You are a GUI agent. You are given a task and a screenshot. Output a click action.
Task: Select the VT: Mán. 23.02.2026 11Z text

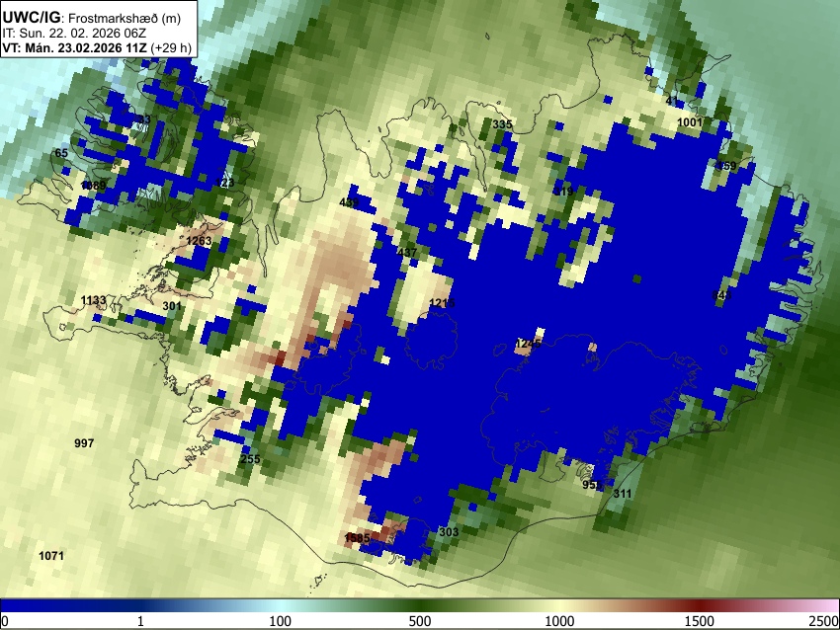point(74,47)
